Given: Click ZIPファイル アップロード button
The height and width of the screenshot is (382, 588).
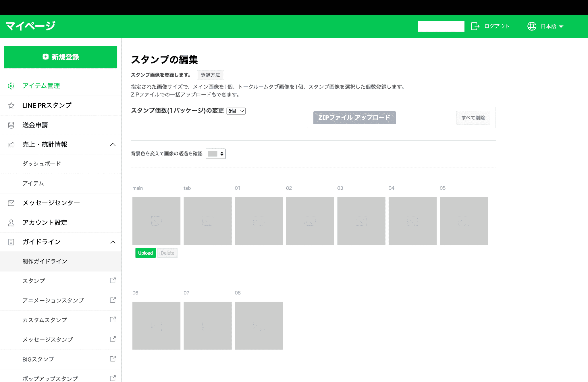Looking at the screenshot, I should coord(354,118).
